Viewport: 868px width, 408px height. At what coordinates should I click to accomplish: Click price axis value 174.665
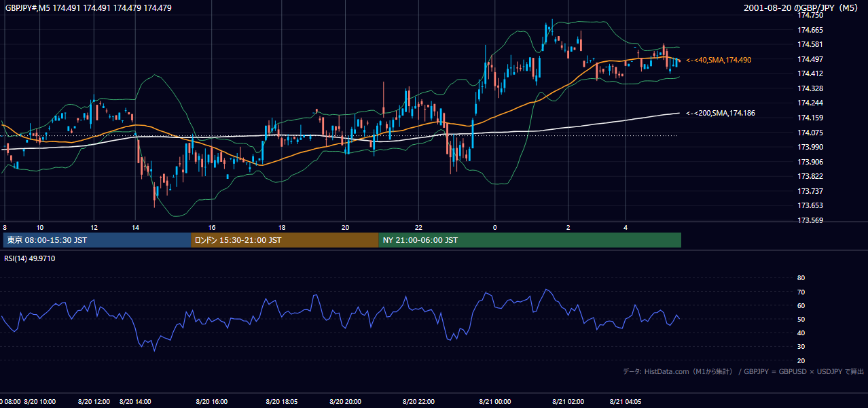(x=810, y=30)
